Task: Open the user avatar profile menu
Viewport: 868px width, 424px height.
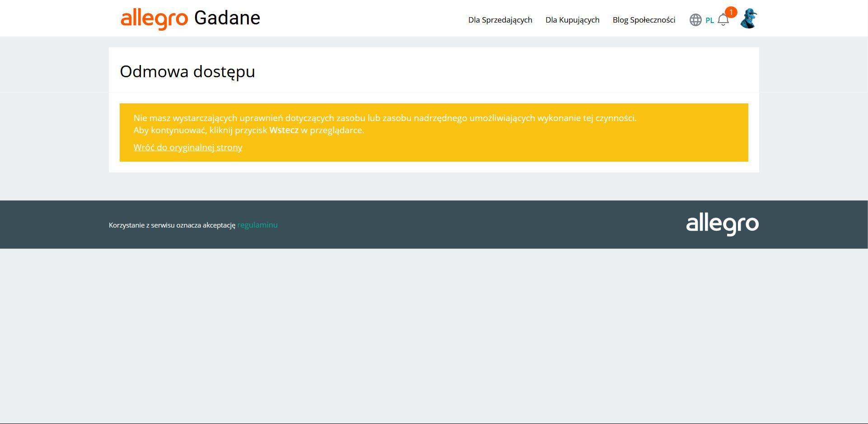Action: pyautogui.click(x=748, y=19)
